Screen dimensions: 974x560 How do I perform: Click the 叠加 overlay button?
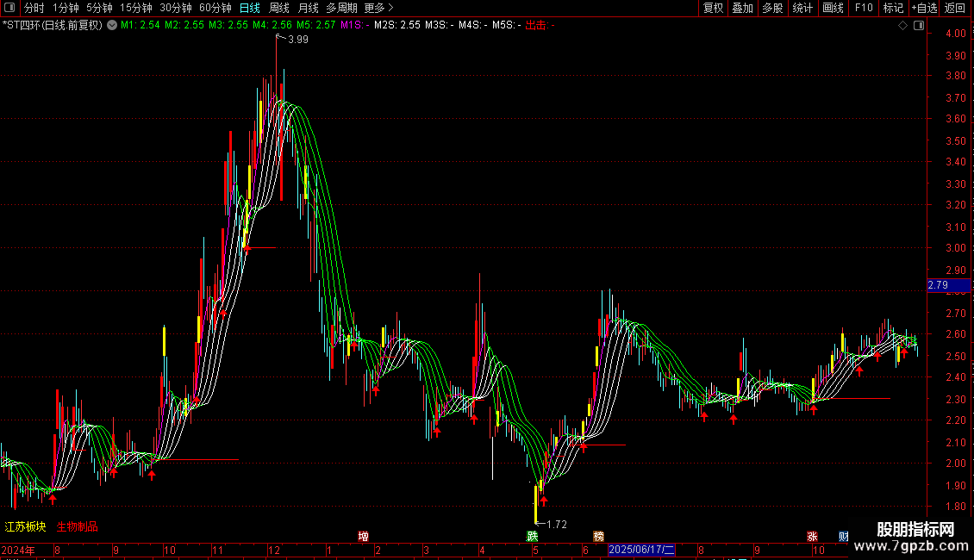(743, 8)
